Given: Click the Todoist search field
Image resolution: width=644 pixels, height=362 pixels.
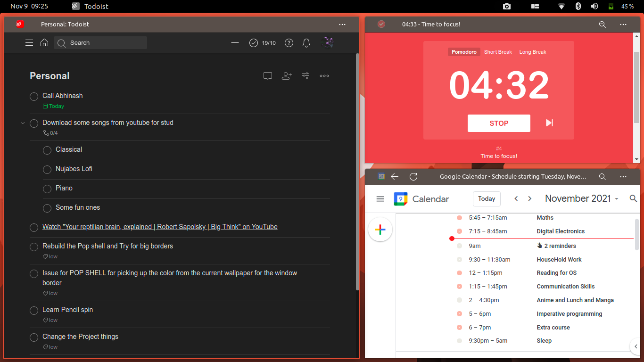Looking at the screenshot, I should [100, 42].
